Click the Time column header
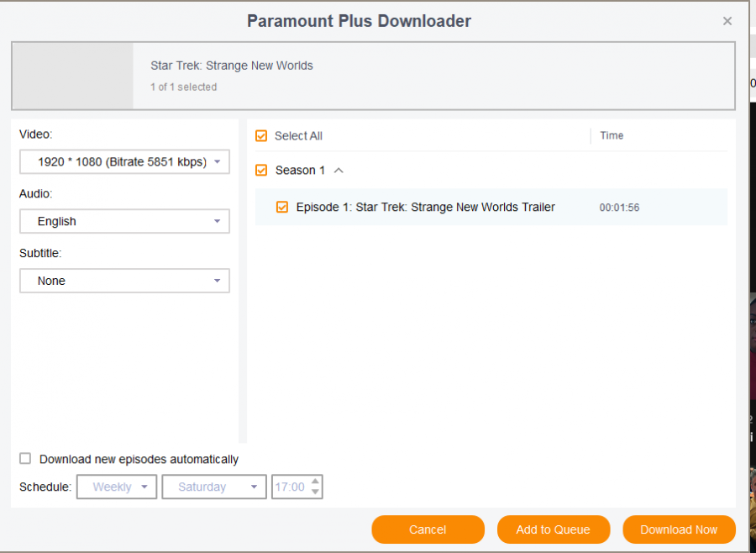 coord(612,135)
